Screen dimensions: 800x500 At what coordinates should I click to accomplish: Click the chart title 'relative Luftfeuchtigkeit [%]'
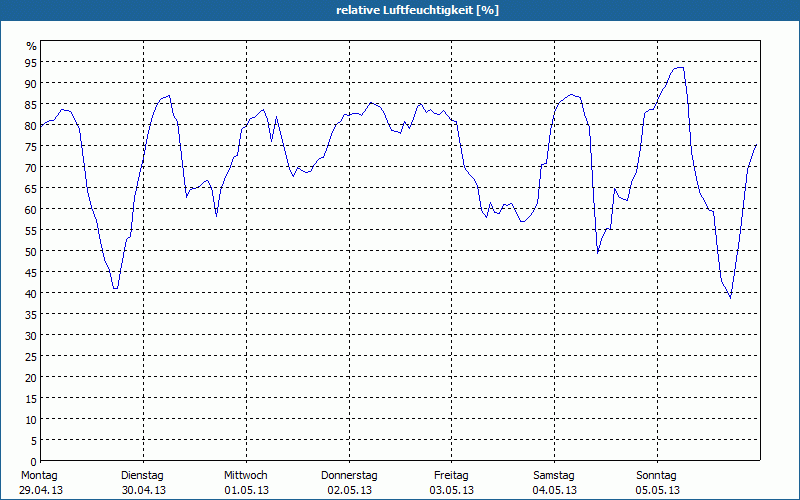[x=417, y=10]
